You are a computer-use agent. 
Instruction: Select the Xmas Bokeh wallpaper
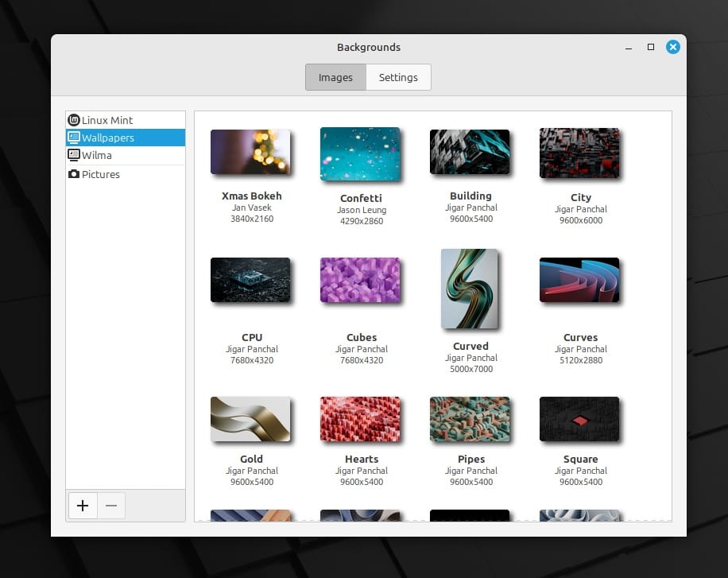[251, 153]
